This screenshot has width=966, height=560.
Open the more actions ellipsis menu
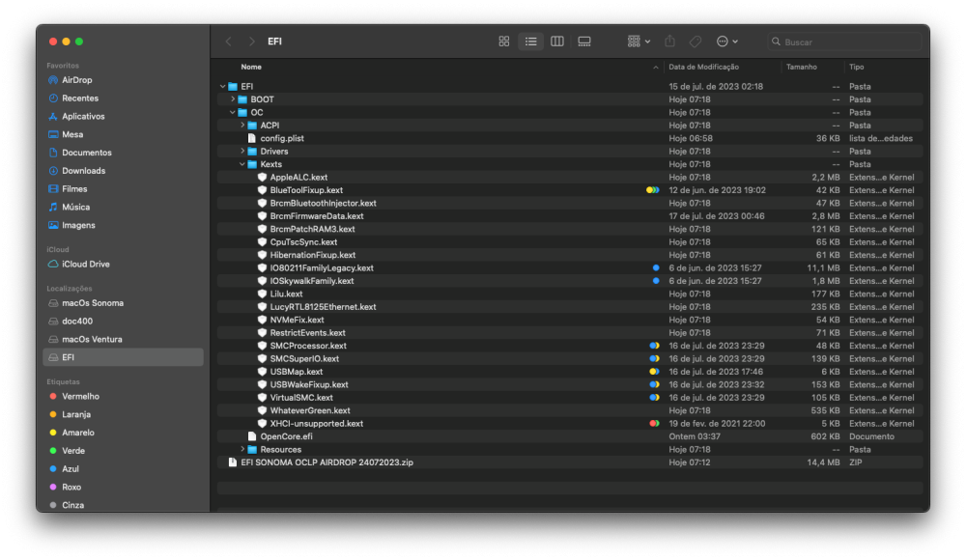coord(727,42)
